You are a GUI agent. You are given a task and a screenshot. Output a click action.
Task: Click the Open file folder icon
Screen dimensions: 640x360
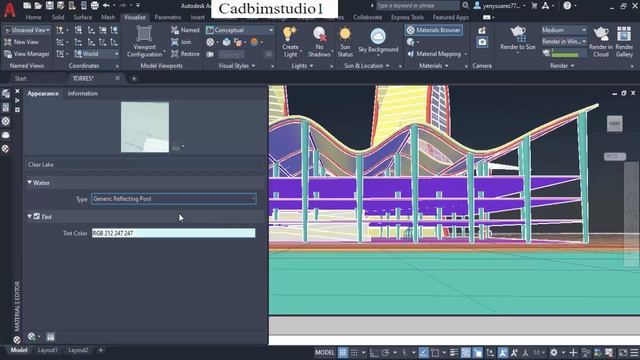pyautogui.click(x=38, y=5)
